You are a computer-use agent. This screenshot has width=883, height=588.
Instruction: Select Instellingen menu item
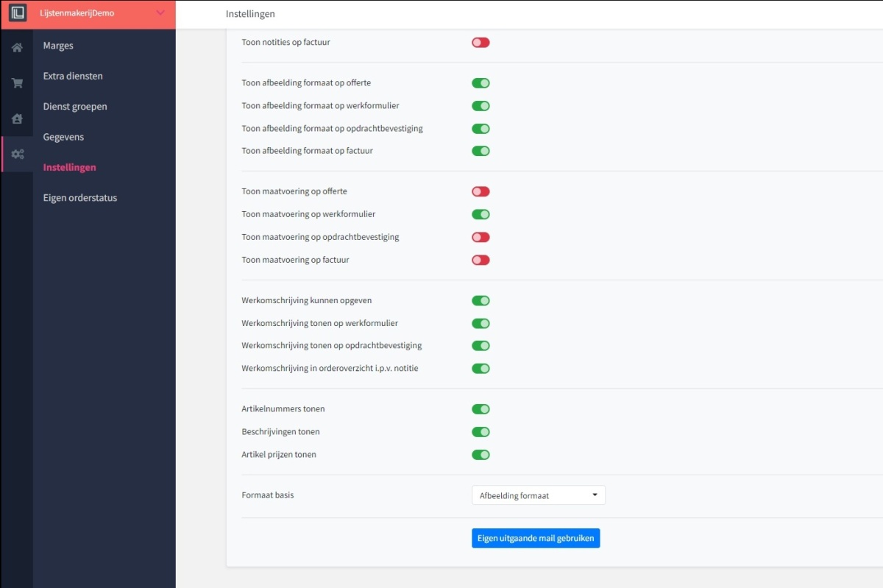tap(69, 167)
